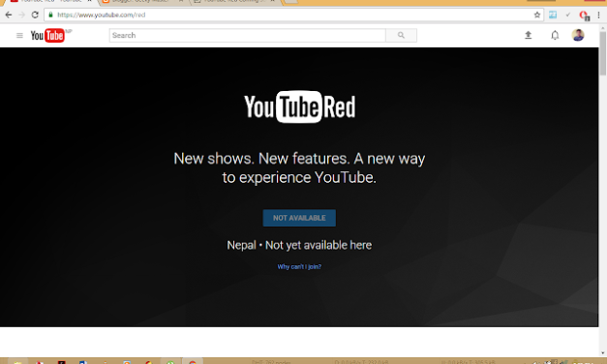Click the "New shows. New features" headline

(299, 167)
